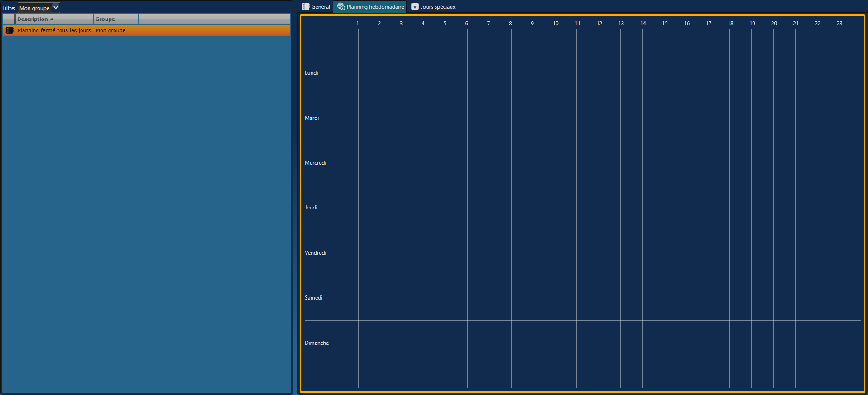Image resolution: width=868 pixels, height=395 pixels.
Task: Click the Planning hebdomadaire globe icon
Action: tap(341, 7)
